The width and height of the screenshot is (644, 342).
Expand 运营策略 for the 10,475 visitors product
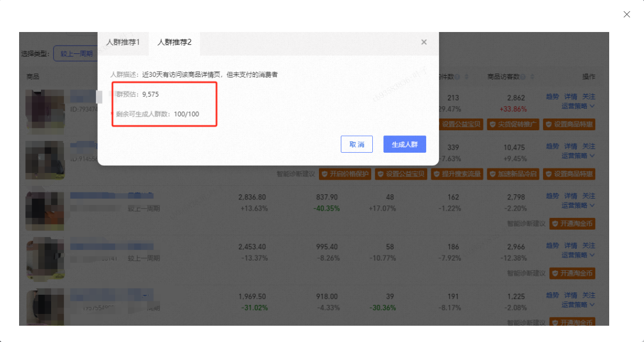[x=578, y=156]
